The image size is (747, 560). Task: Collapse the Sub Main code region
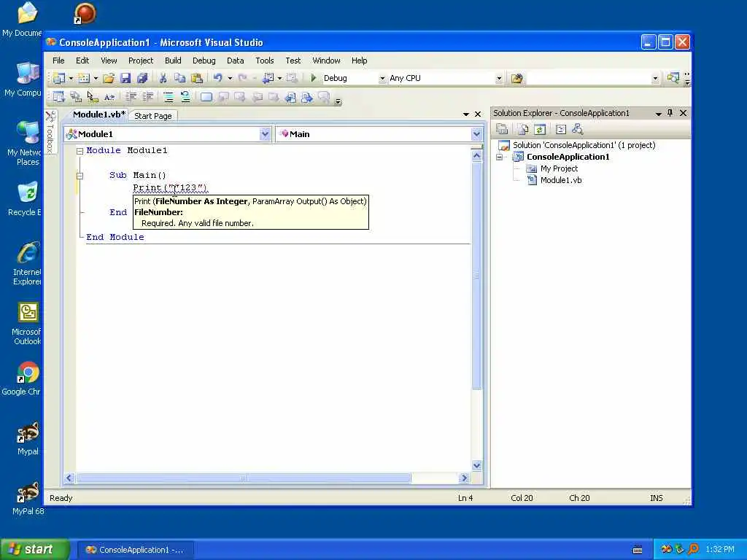point(80,176)
